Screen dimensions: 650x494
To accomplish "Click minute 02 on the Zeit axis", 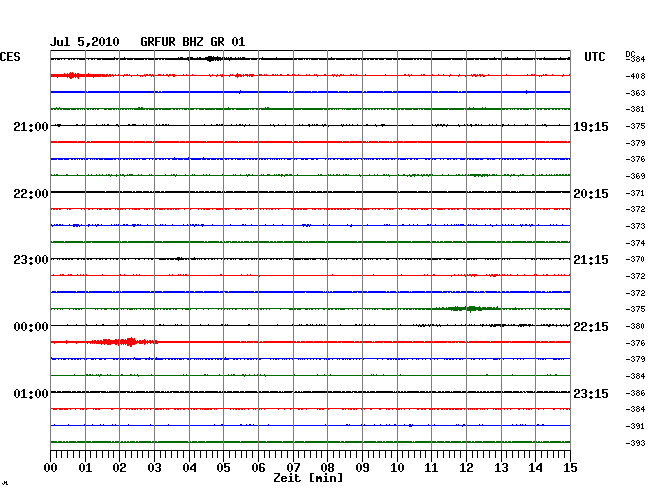I will click(x=119, y=468).
